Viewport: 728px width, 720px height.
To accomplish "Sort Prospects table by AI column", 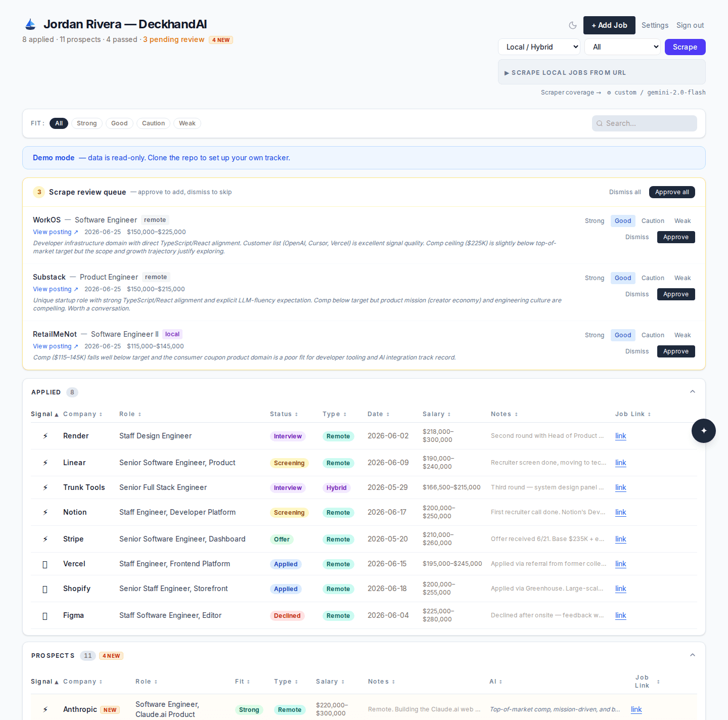I will tap(496, 682).
